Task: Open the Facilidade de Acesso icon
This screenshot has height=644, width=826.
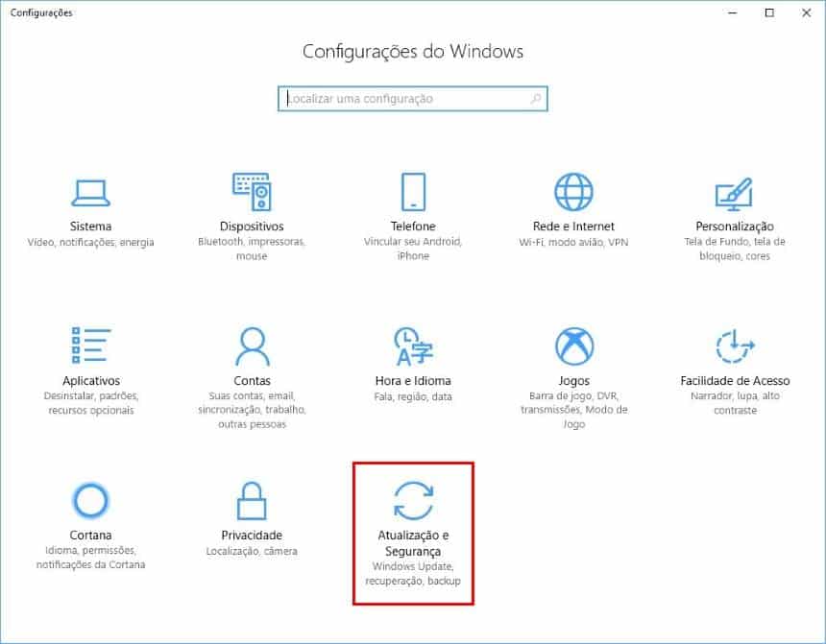Action: [735, 346]
